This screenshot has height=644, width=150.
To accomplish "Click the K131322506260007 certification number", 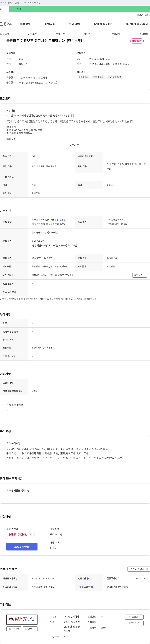I will pyautogui.click(x=117, y=587).
